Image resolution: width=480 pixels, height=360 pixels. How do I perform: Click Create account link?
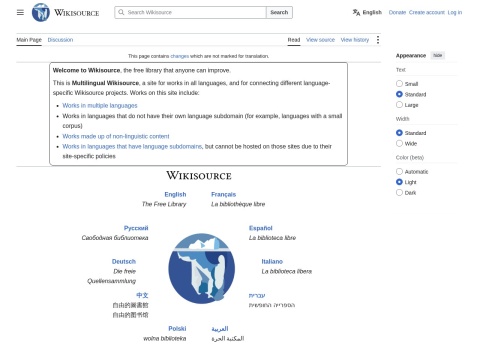427,12
